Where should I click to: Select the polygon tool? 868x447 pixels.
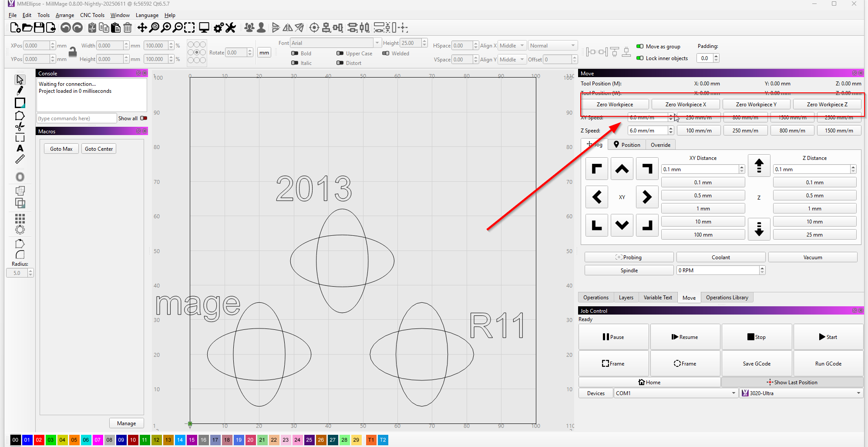click(x=20, y=115)
